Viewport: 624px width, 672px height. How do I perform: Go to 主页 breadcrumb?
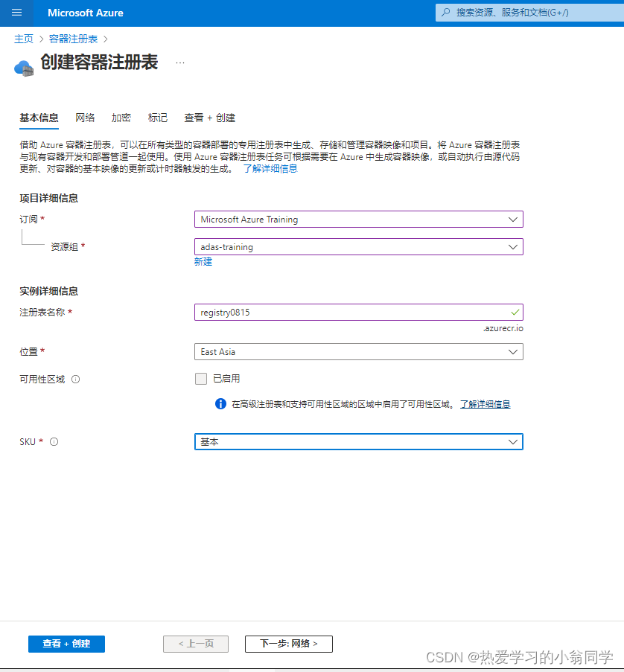[x=24, y=39]
